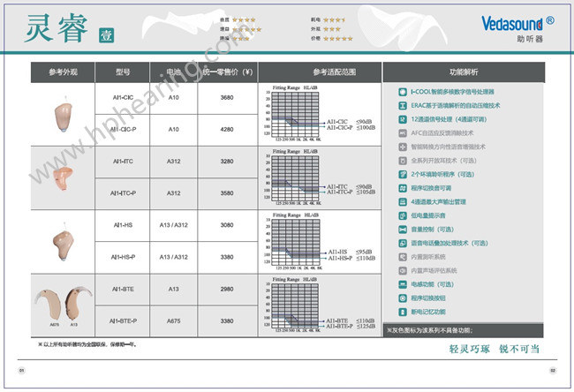574x392 pixels.
Task: Click the I-COOL multi-core signal processor icon
Action: [403, 92]
